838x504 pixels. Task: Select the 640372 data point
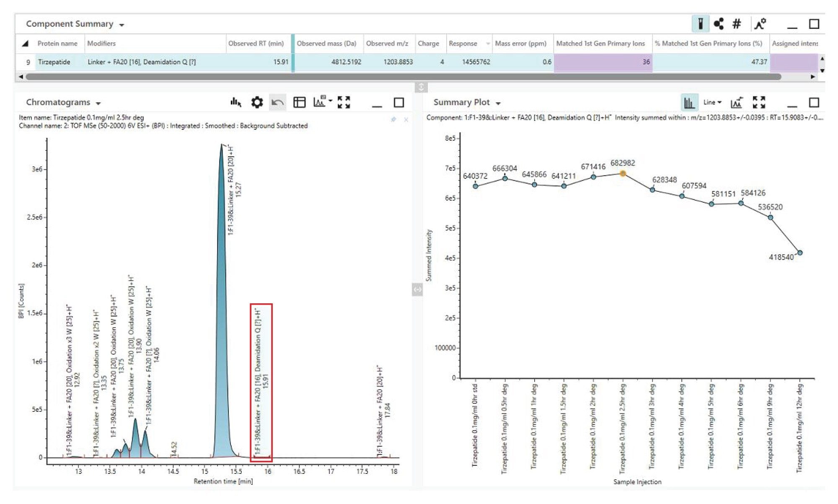[475, 186]
